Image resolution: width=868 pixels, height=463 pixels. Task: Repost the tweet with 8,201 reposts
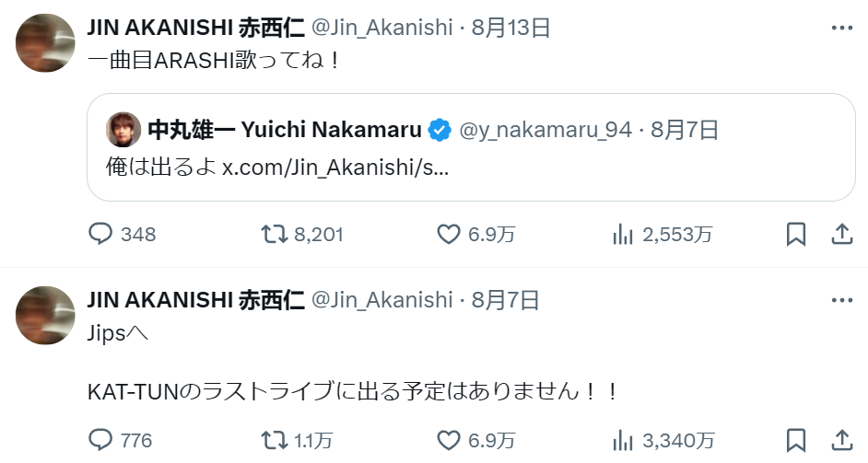tap(274, 235)
